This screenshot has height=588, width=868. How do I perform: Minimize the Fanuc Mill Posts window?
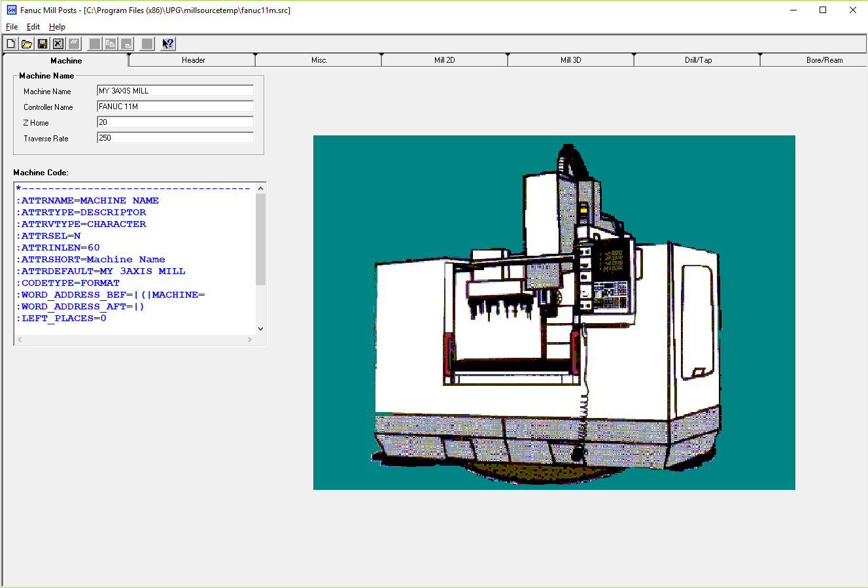(793, 10)
